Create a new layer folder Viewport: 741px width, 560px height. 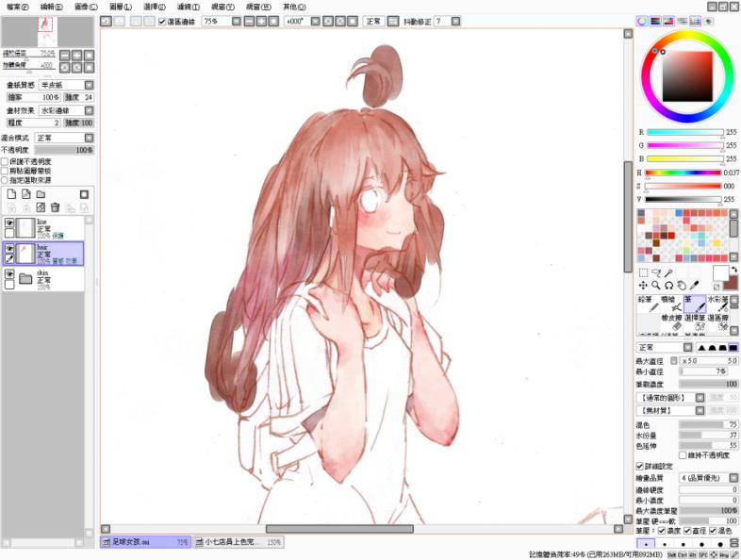point(41,194)
